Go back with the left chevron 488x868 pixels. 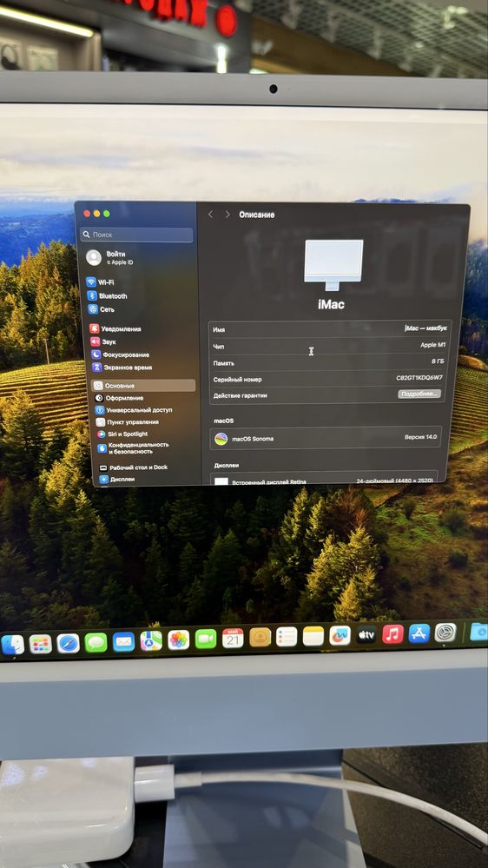click(210, 215)
